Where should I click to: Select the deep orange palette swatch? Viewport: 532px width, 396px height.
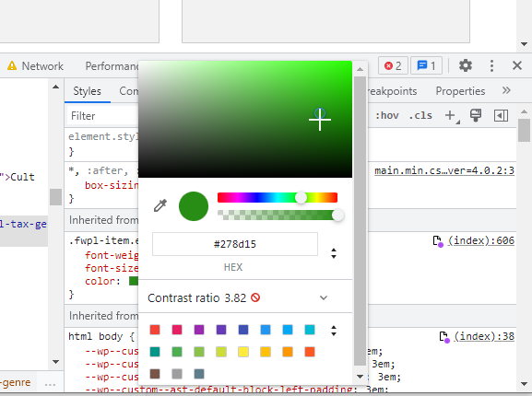310,352
